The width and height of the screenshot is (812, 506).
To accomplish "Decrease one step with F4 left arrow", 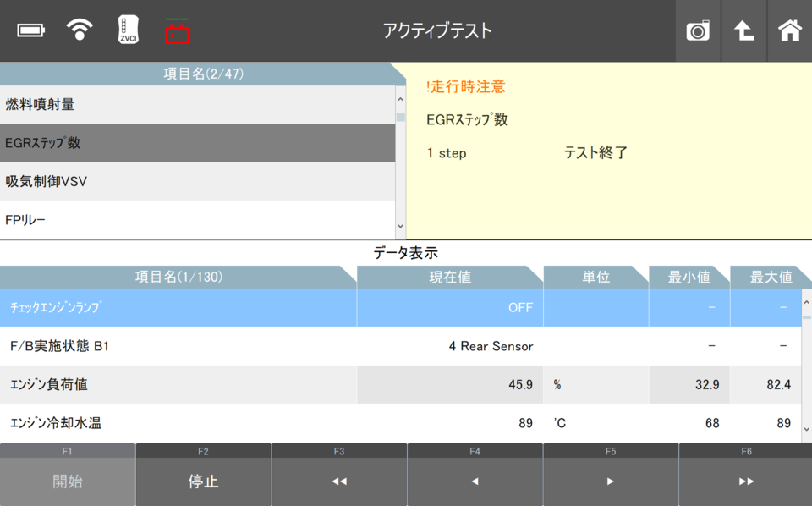I will 475,475.
